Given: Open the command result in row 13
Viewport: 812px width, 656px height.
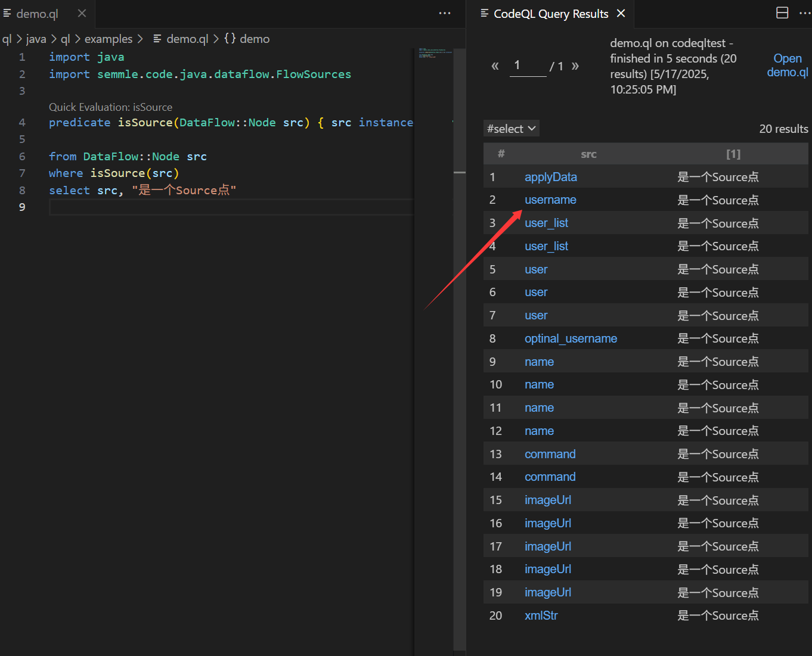Looking at the screenshot, I should pyautogui.click(x=550, y=453).
